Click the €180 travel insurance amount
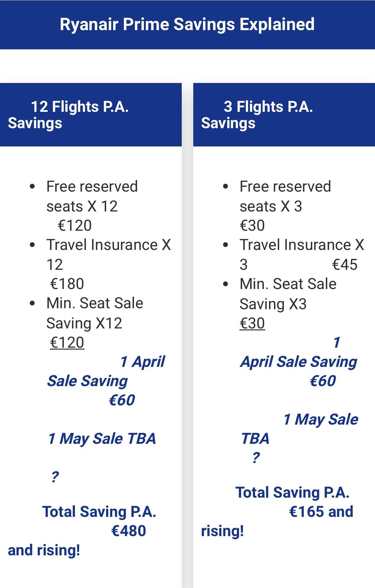The width and height of the screenshot is (375, 588). click(x=67, y=284)
